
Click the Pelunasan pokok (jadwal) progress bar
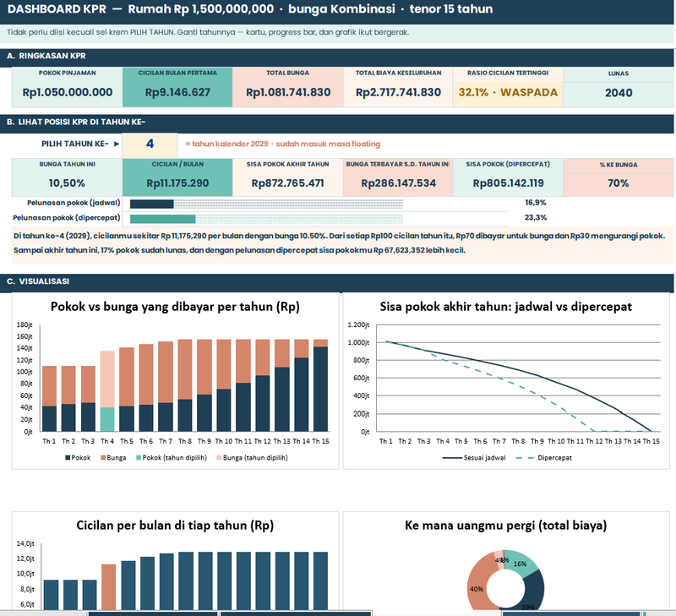266,204
